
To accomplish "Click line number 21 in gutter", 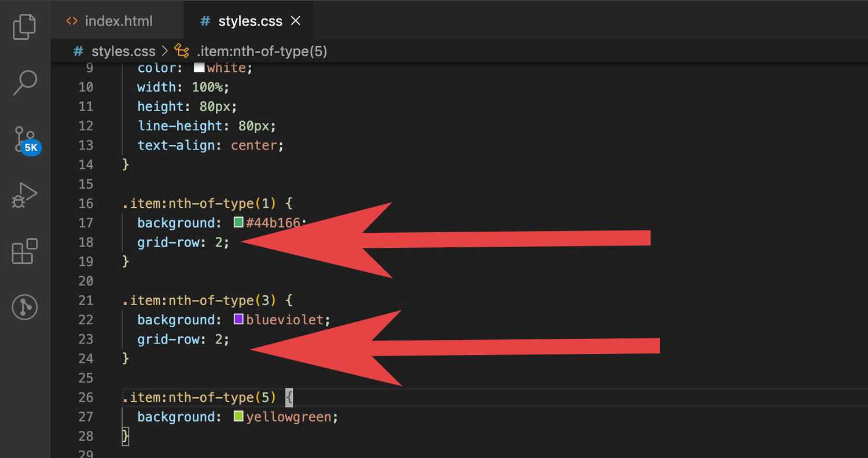I will point(86,301).
